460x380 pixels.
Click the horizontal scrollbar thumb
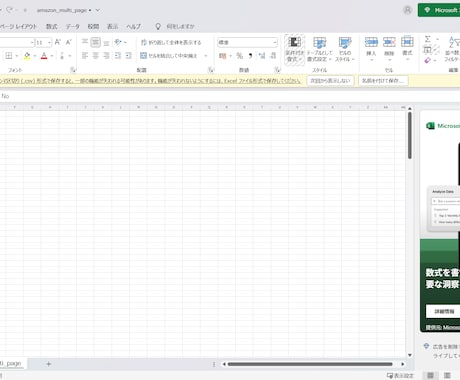coord(310,364)
